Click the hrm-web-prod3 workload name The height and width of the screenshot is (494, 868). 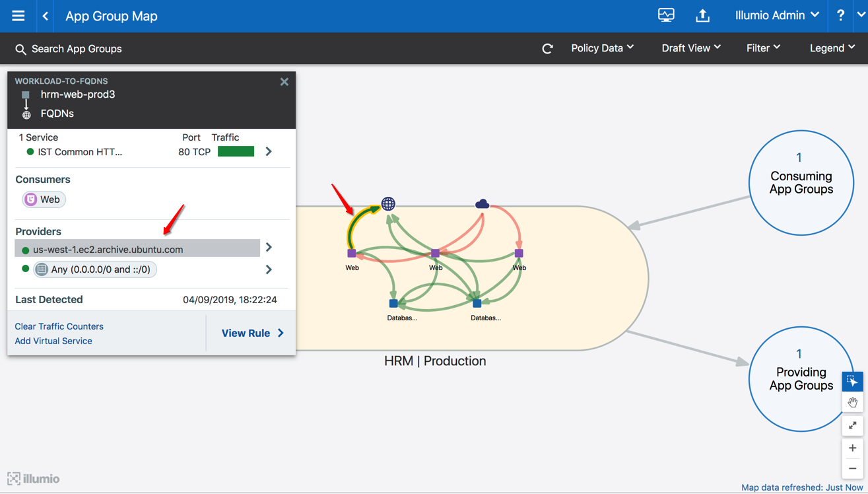[78, 94]
